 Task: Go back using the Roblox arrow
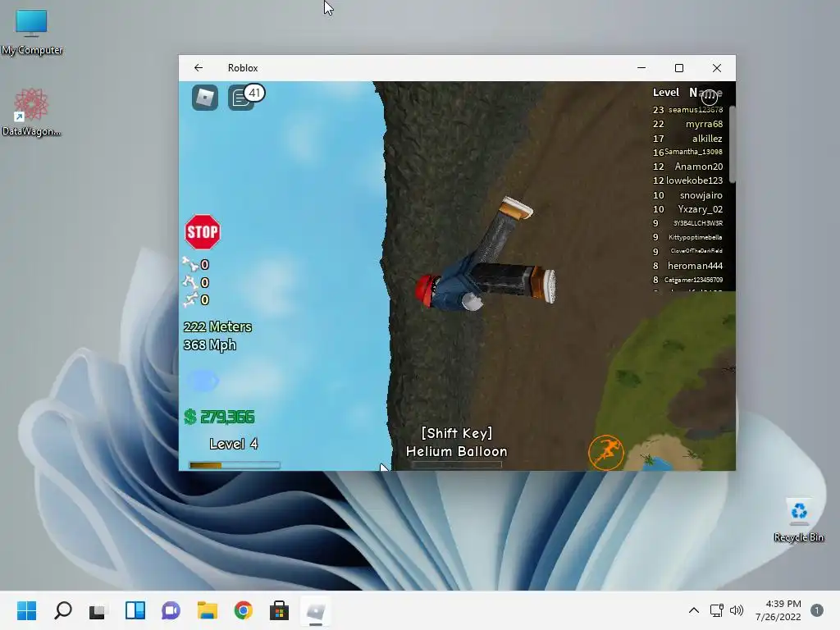(199, 67)
